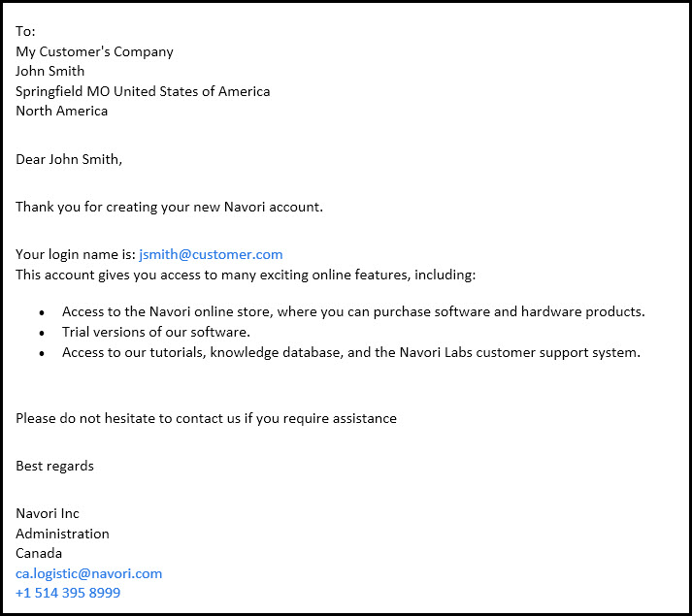Open the ca.logistic@navori.com email link

tap(88, 573)
